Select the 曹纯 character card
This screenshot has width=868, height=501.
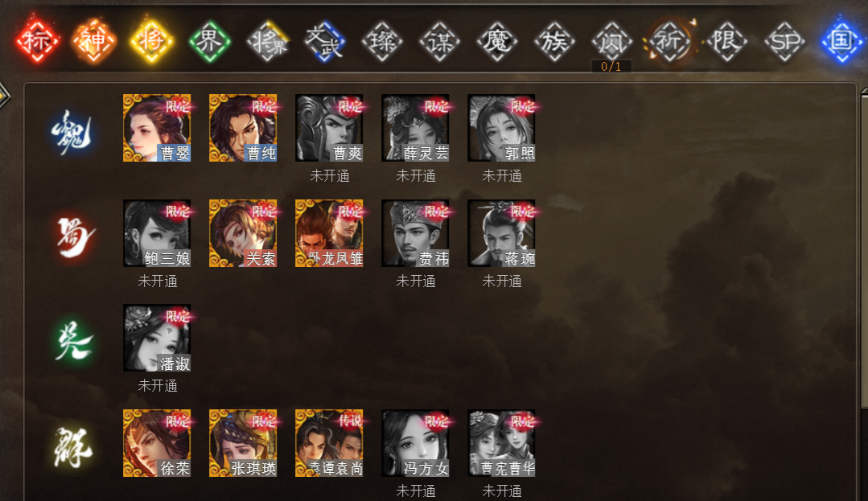pos(243,128)
